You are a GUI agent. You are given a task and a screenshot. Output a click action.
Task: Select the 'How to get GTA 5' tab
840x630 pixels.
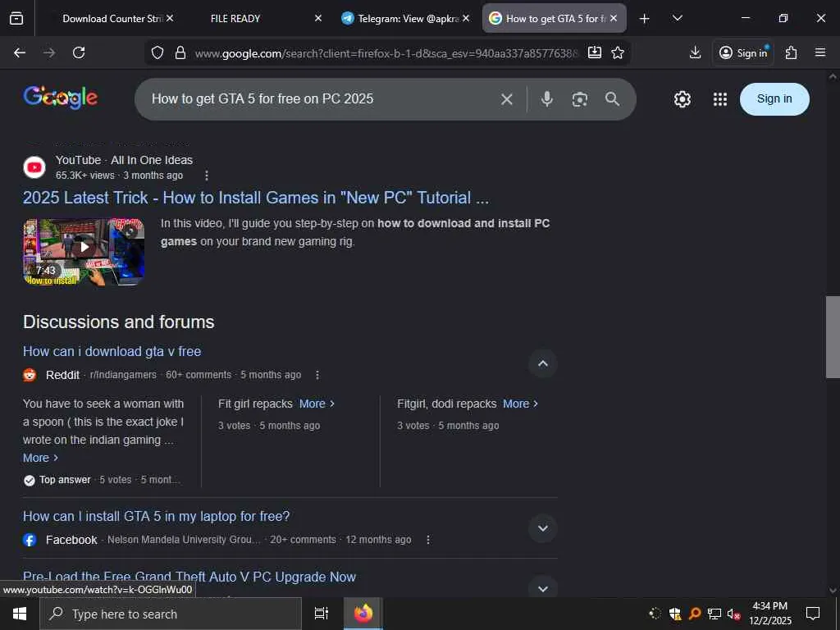555,19
